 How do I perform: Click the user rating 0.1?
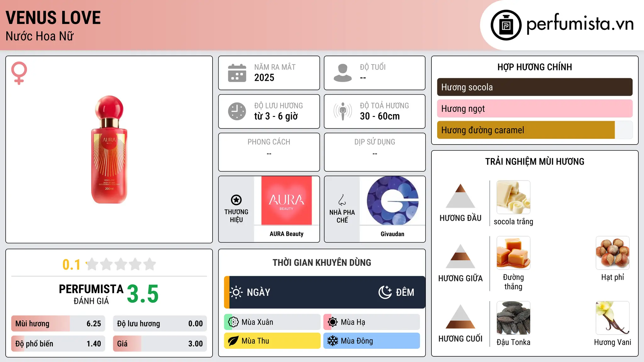click(71, 265)
